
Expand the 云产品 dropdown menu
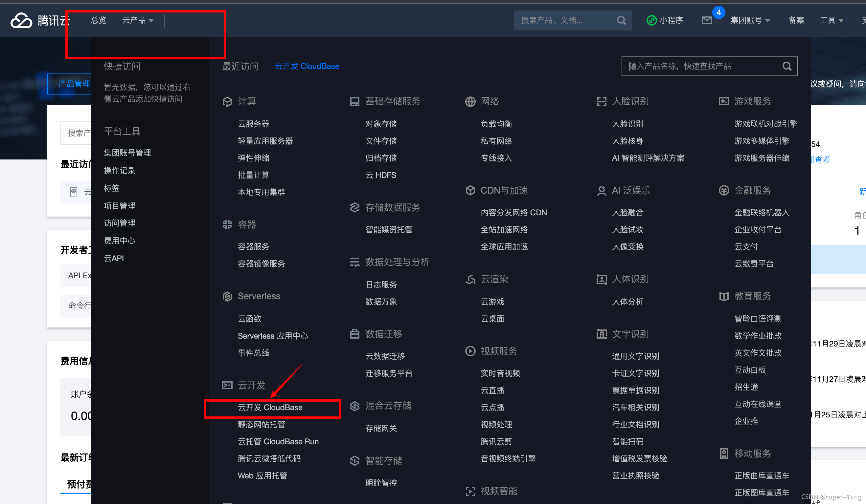(133, 20)
